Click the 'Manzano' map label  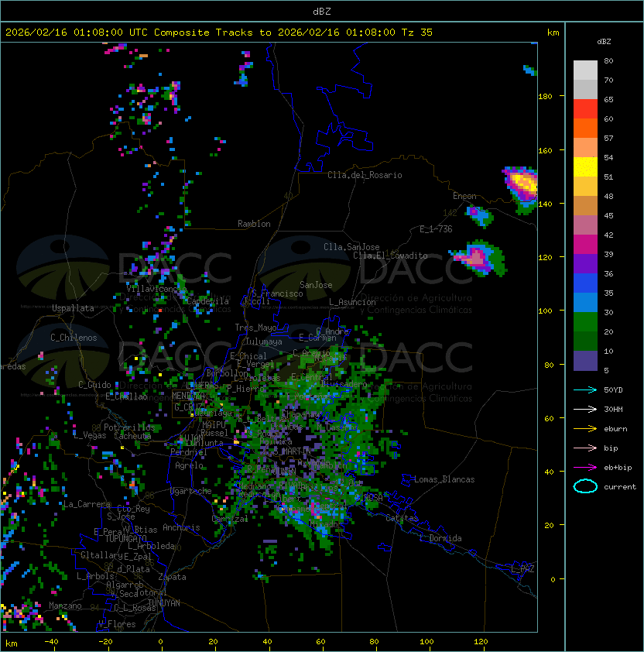(x=65, y=606)
